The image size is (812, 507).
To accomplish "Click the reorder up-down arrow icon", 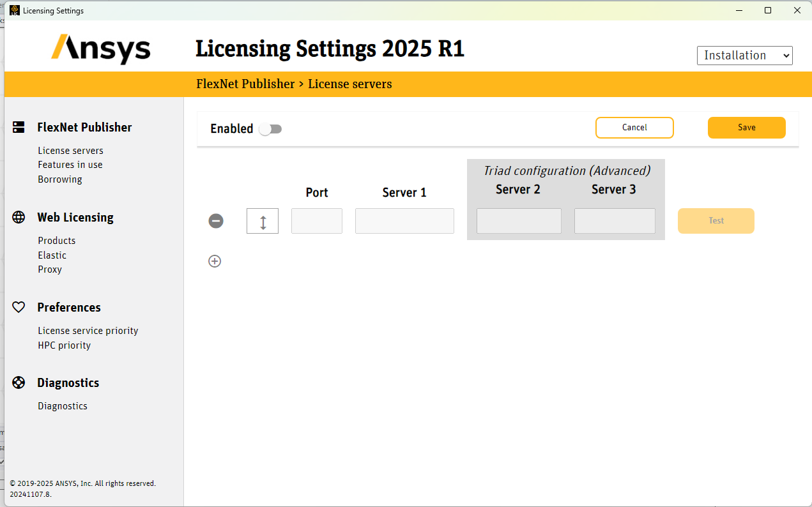I will pyautogui.click(x=263, y=221).
